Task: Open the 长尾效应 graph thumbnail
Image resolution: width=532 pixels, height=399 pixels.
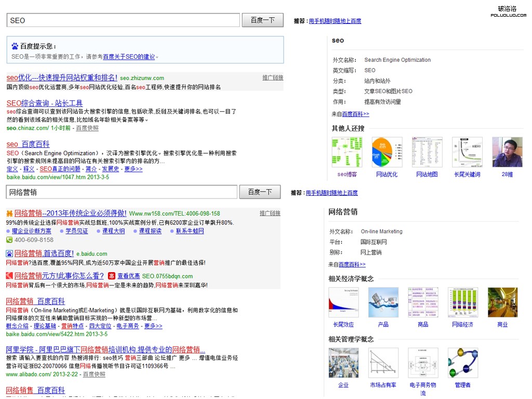Action: (x=343, y=302)
